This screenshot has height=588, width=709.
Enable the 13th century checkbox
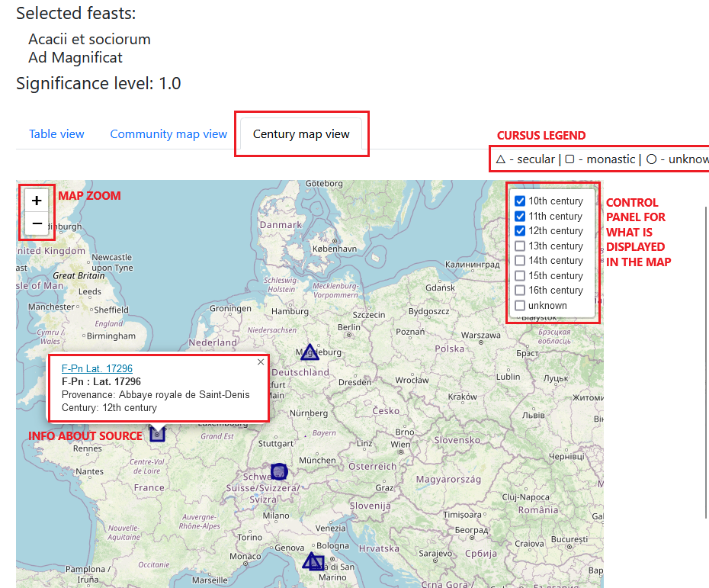520,246
